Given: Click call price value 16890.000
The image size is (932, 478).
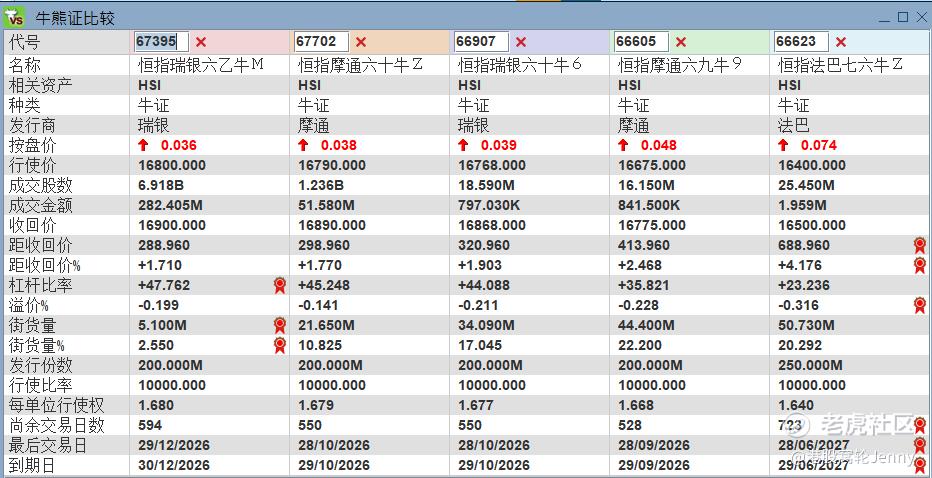Looking at the screenshot, I should 332,225.
